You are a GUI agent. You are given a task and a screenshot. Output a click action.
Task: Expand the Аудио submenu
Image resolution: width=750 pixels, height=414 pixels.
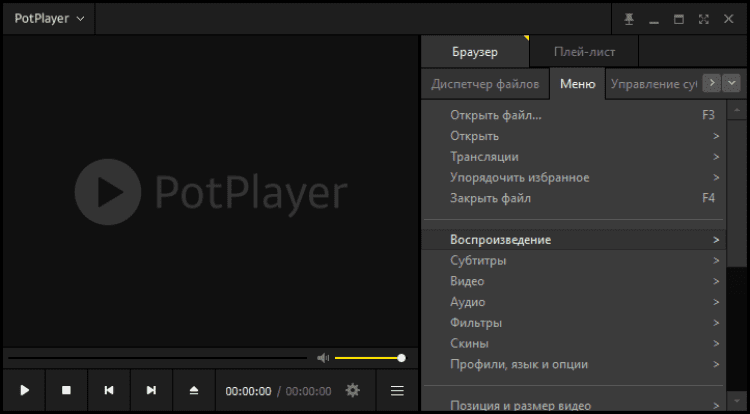pyautogui.click(x=573, y=302)
